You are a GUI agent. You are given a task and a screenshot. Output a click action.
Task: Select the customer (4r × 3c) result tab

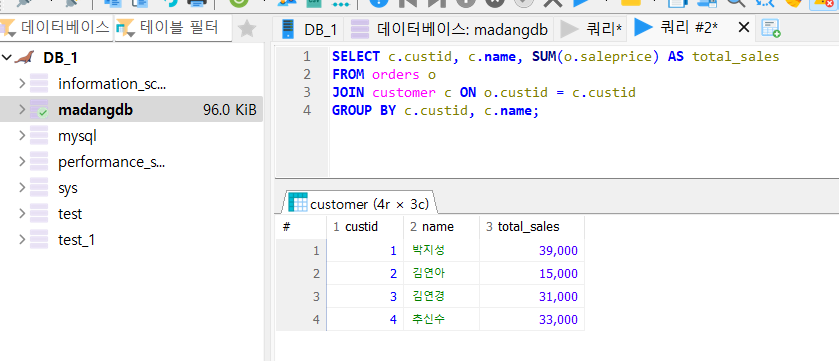tap(360, 203)
